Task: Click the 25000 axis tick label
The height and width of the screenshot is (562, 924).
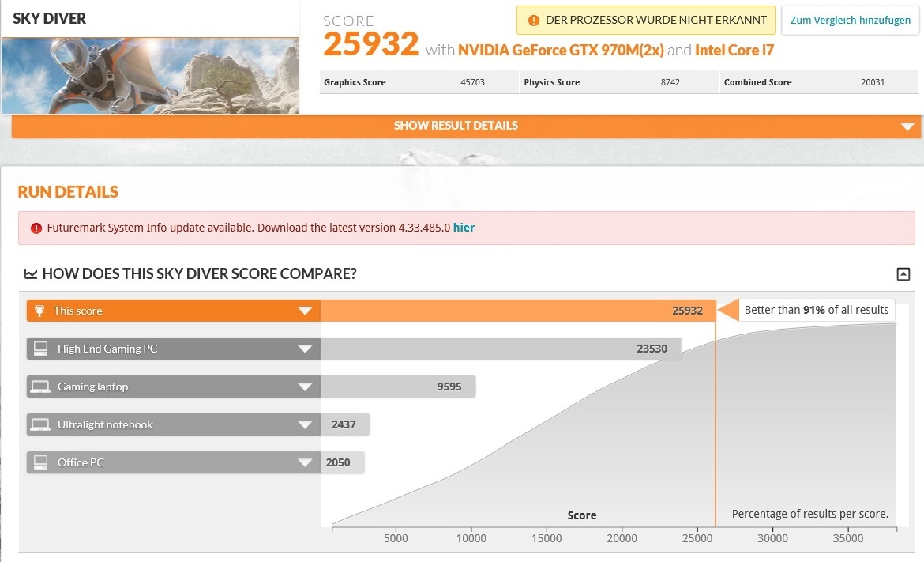Action: [x=697, y=538]
